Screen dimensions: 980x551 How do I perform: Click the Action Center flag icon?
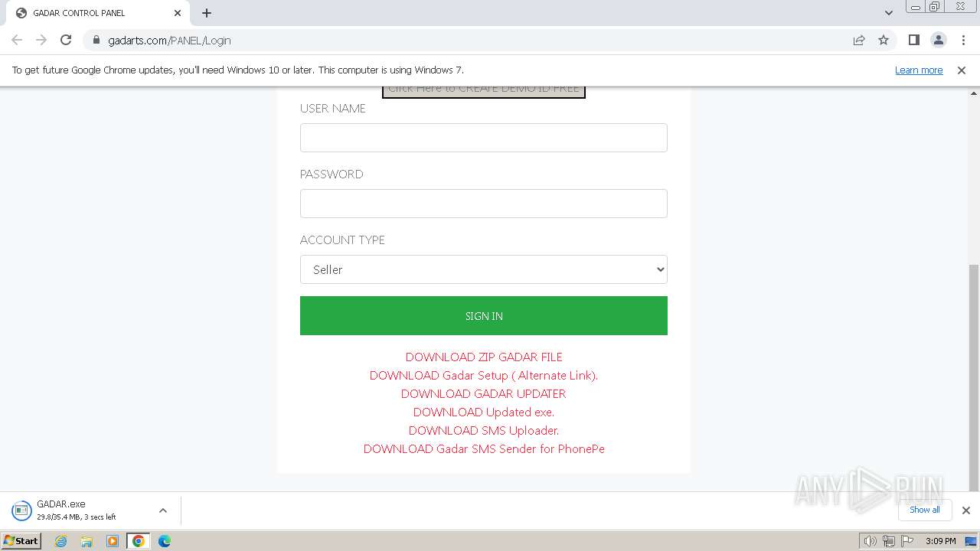tap(907, 541)
